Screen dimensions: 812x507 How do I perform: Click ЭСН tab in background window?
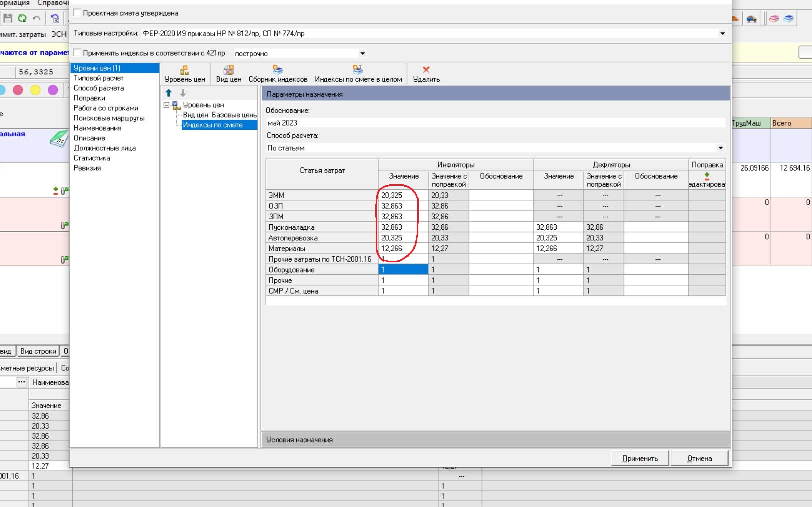coord(59,34)
